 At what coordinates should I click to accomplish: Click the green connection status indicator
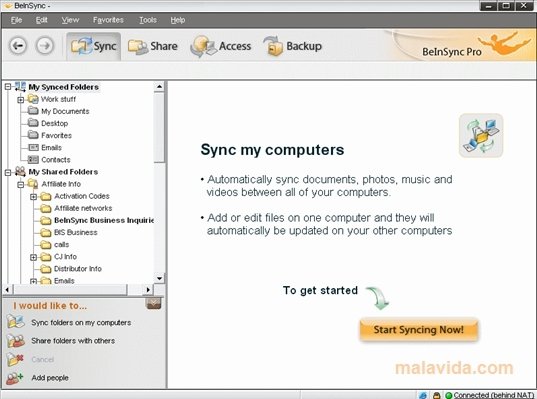coord(448,395)
